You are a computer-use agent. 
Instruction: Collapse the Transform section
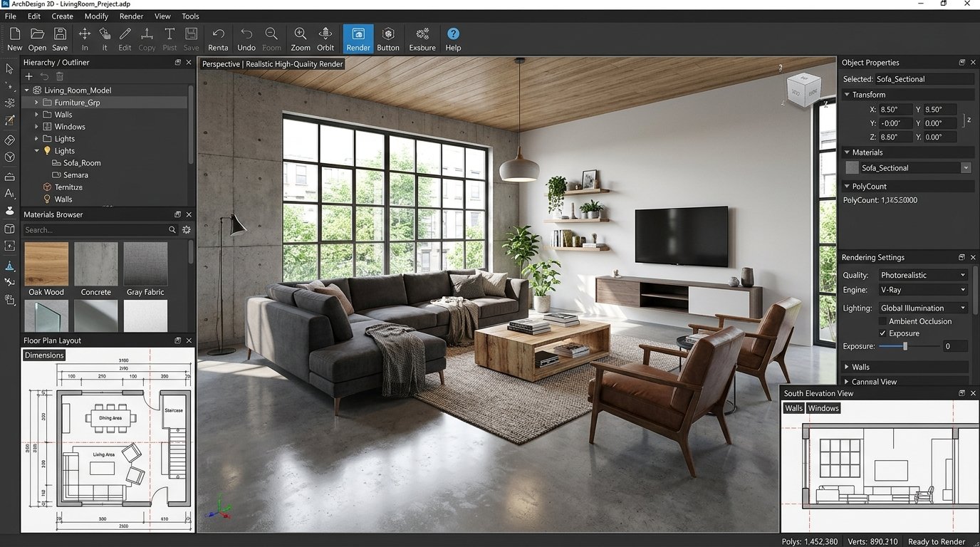(847, 95)
